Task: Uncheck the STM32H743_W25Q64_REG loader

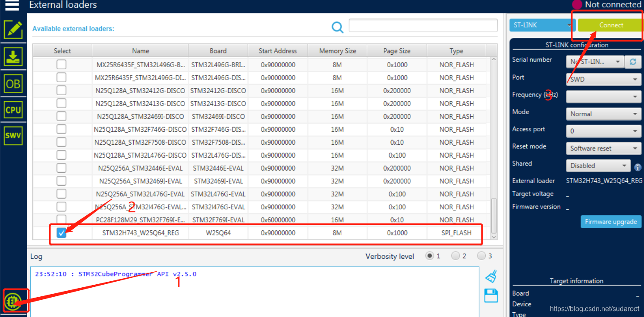Action: [62, 233]
